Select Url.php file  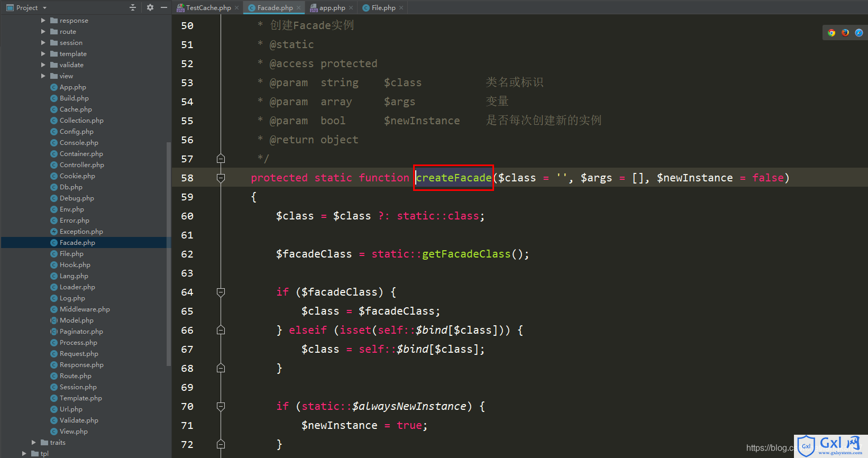pos(71,409)
